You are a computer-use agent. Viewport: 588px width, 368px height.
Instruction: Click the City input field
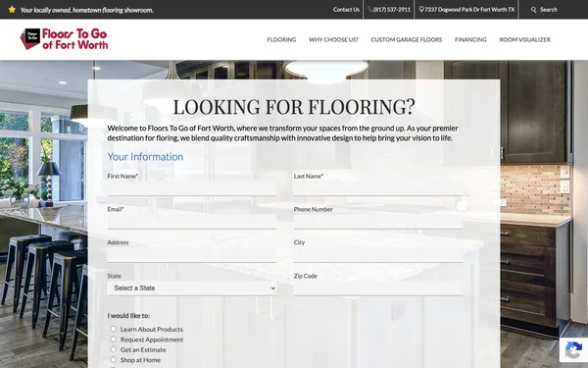(378, 254)
